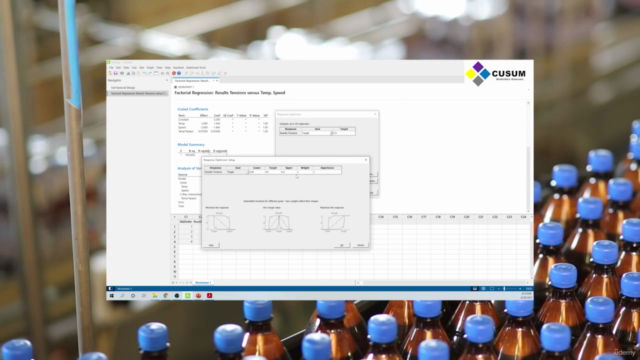Click the taskbar search icon
Image resolution: width=640 pixels, height=360 pixels.
point(122,296)
